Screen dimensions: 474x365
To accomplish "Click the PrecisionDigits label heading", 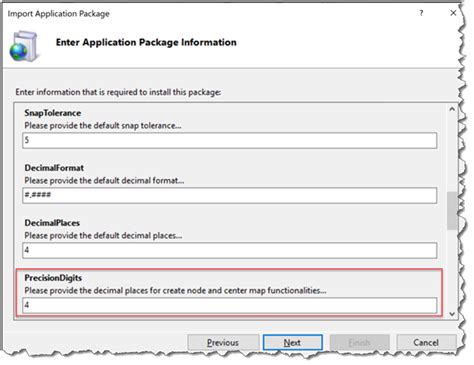I will pos(53,278).
